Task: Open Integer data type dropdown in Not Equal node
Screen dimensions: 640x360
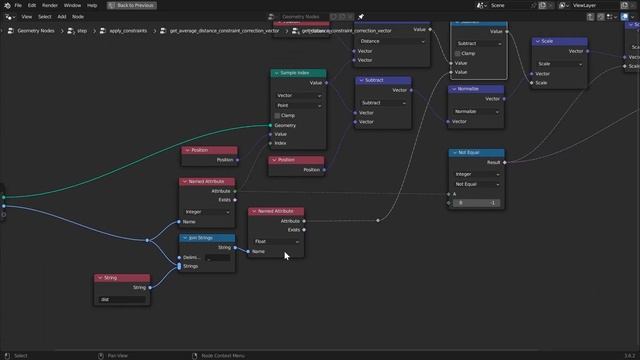Action: pos(477,174)
